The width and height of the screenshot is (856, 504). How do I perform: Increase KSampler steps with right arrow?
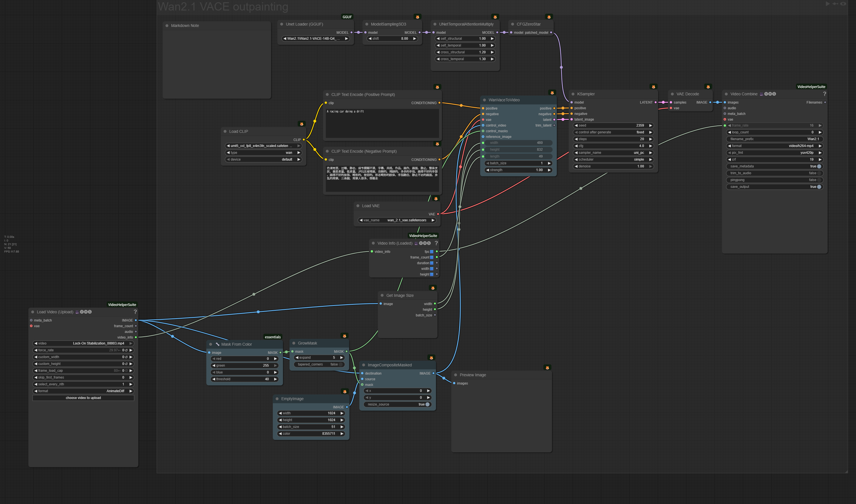tap(651, 139)
